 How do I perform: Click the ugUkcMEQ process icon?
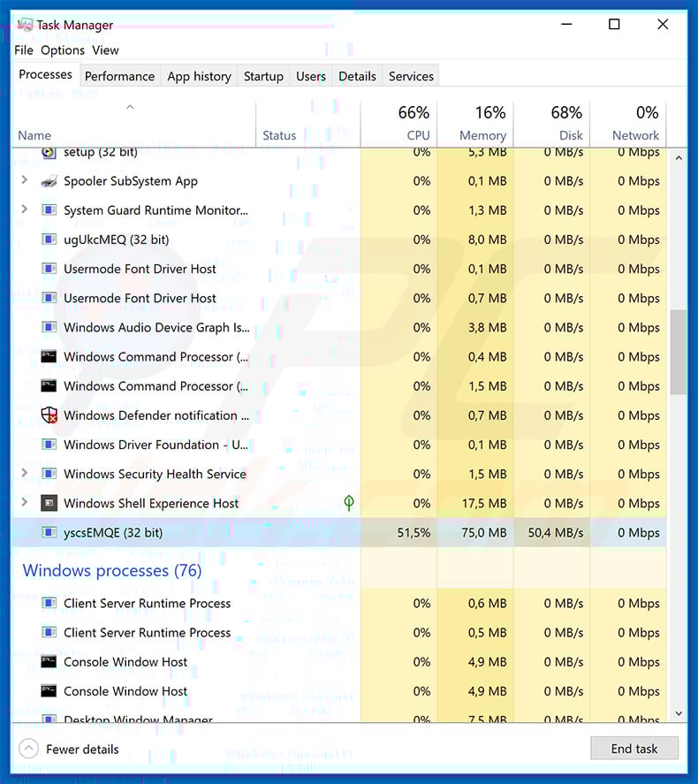(x=49, y=240)
